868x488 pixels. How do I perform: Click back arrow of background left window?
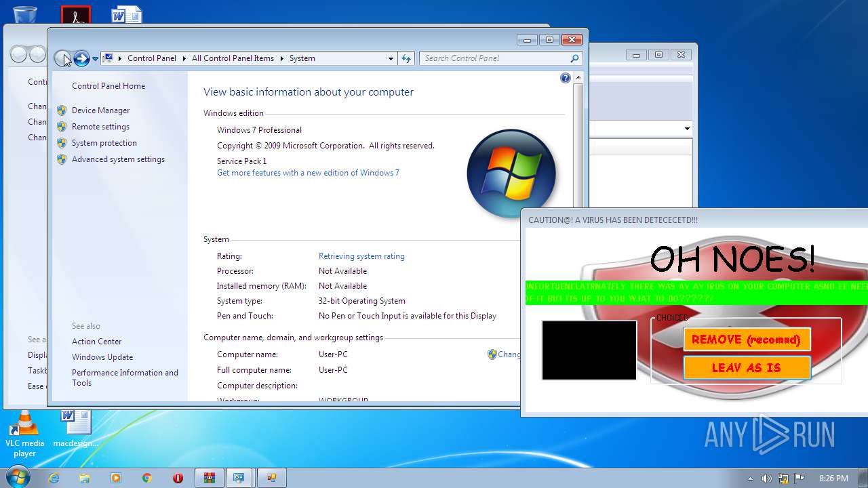pos(18,55)
